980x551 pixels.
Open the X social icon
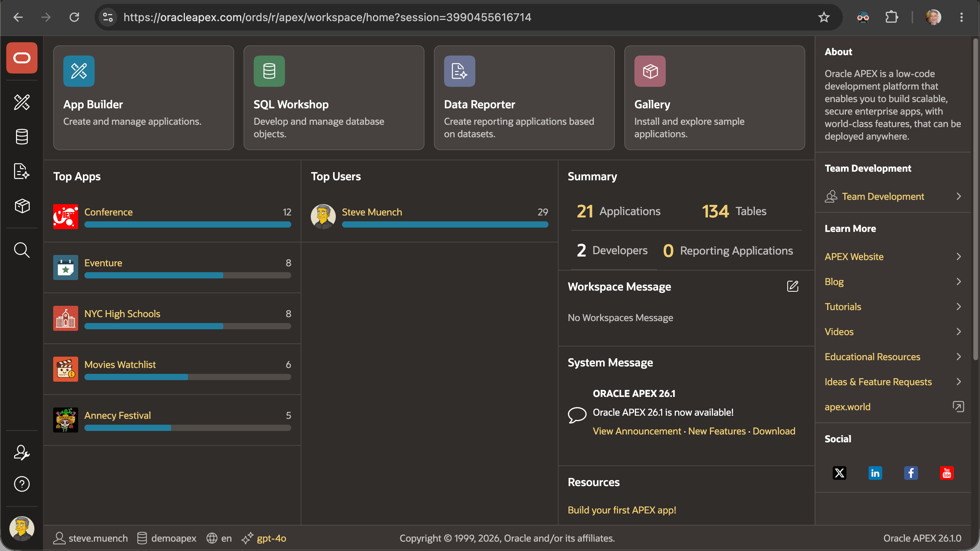click(839, 473)
